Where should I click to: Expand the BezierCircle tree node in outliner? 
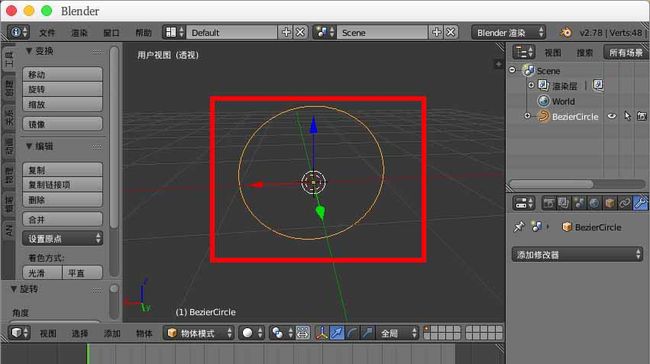pos(527,116)
